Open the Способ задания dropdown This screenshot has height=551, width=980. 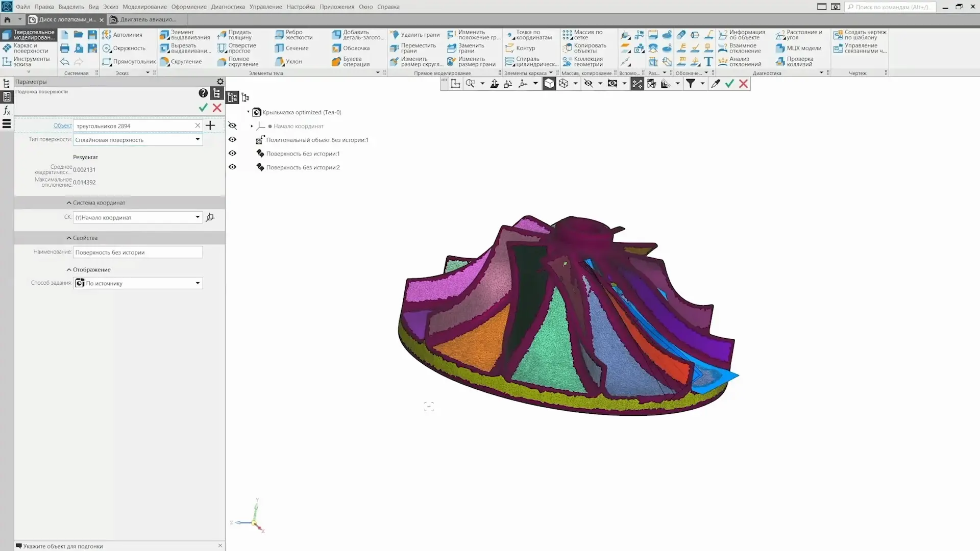pyautogui.click(x=198, y=284)
